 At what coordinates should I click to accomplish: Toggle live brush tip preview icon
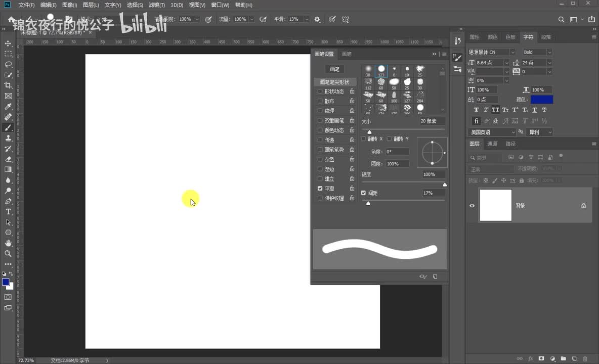pyautogui.click(x=423, y=277)
